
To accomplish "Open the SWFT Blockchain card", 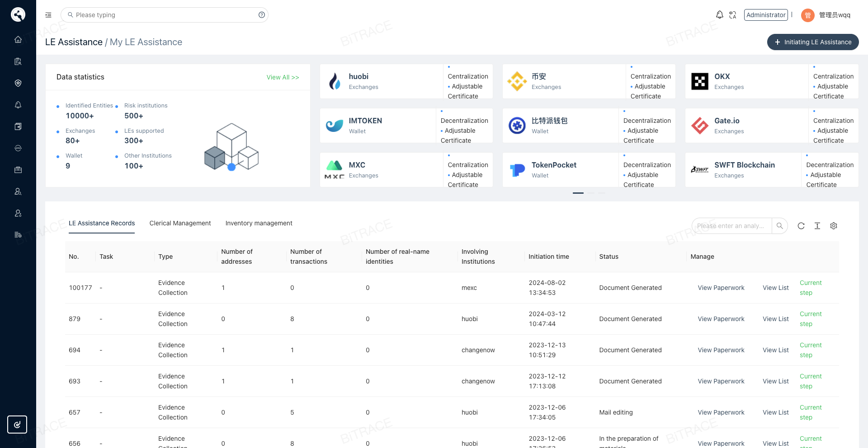I will point(772,170).
